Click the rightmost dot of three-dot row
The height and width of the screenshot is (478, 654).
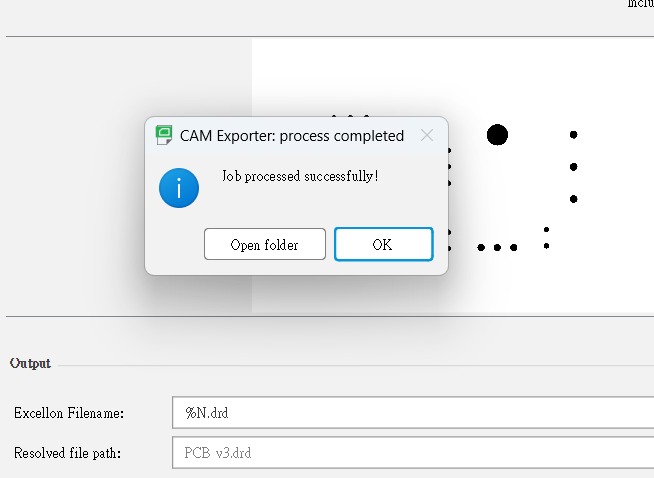[513, 247]
